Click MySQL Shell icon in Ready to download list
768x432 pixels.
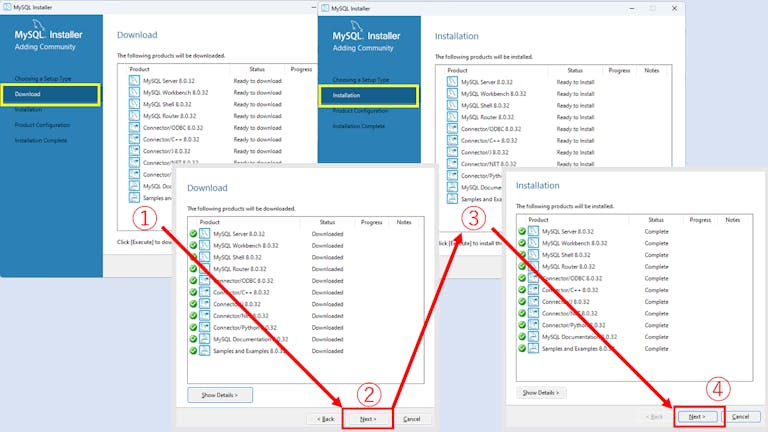[x=134, y=104]
